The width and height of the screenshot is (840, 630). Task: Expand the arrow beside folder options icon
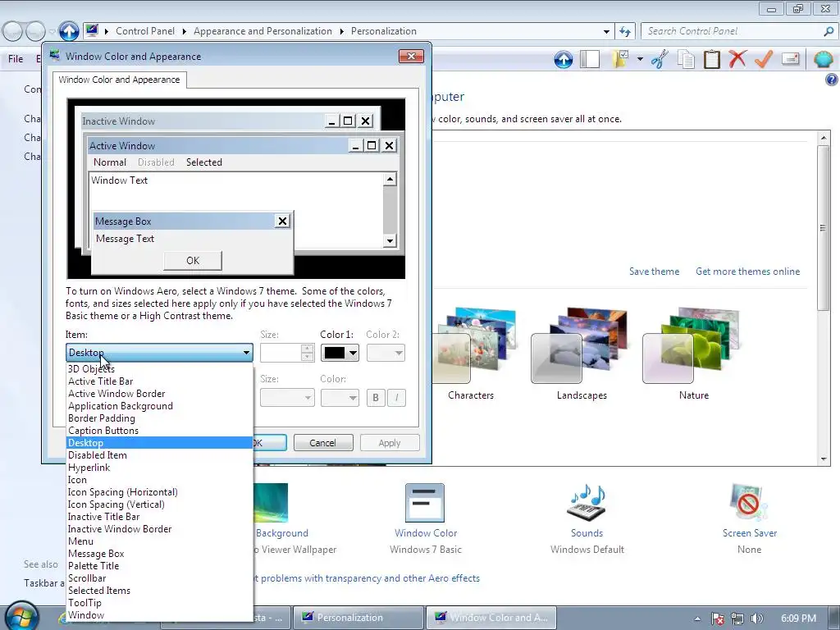tap(640, 59)
